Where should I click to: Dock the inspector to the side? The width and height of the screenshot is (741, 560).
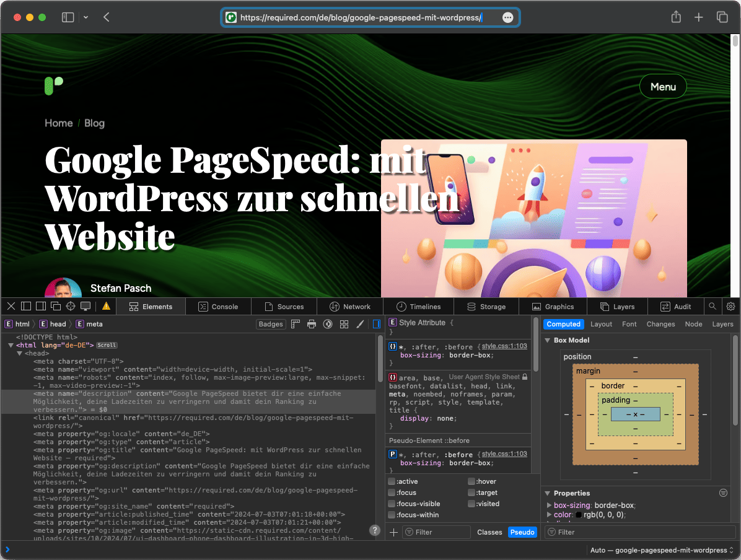[40, 306]
